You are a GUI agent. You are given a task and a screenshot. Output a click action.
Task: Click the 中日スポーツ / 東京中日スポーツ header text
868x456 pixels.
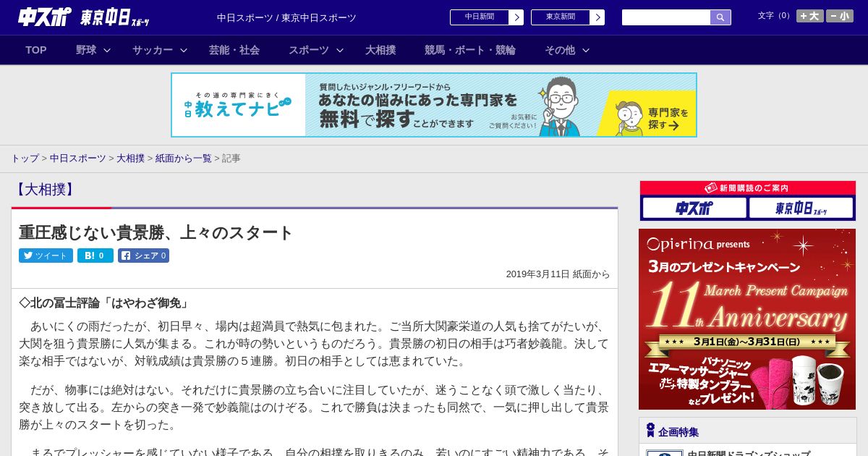click(x=286, y=17)
